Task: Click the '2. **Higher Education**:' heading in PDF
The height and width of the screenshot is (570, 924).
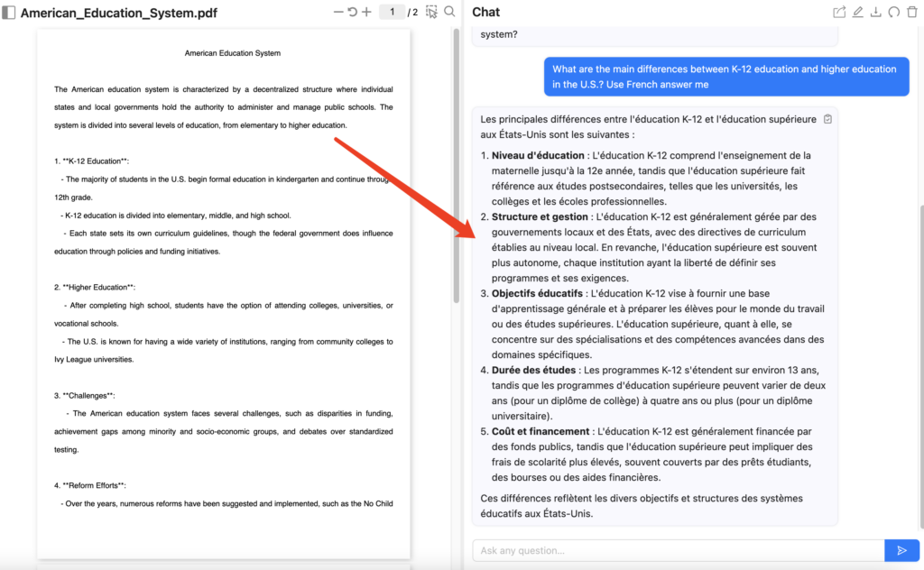Action: click(x=94, y=288)
